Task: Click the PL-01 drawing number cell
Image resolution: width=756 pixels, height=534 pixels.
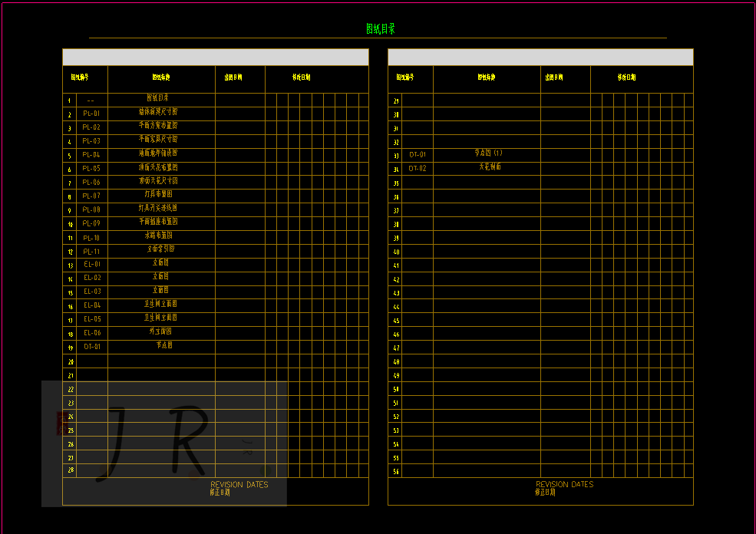Action: pos(91,114)
